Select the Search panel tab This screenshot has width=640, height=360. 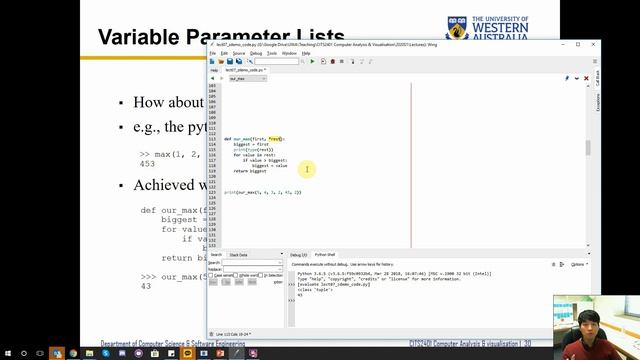216,255
